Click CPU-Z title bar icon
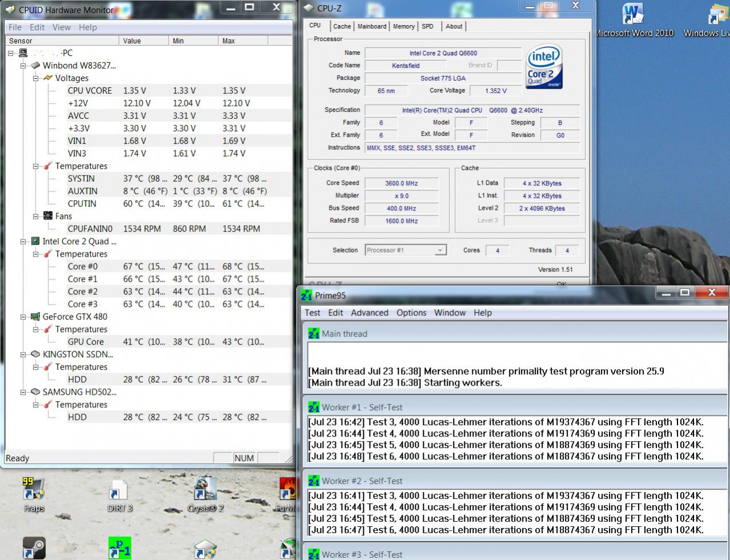Viewport: 730px width, 560px height. click(309, 8)
